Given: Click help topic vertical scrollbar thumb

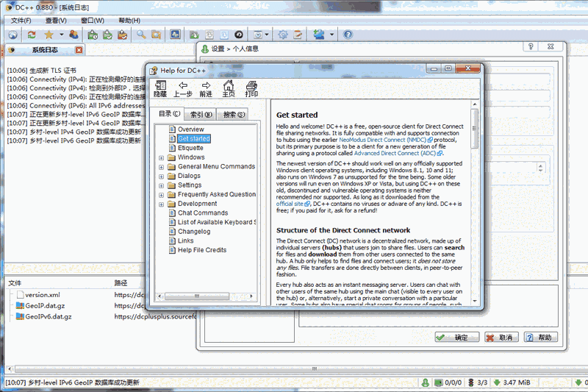Looking at the screenshot, I should tap(474, 129).
